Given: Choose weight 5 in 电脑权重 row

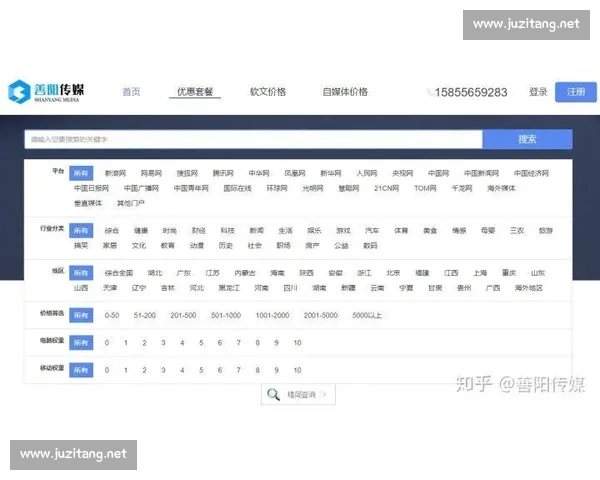Looking at the screenshot, I should tap(201, 343).
